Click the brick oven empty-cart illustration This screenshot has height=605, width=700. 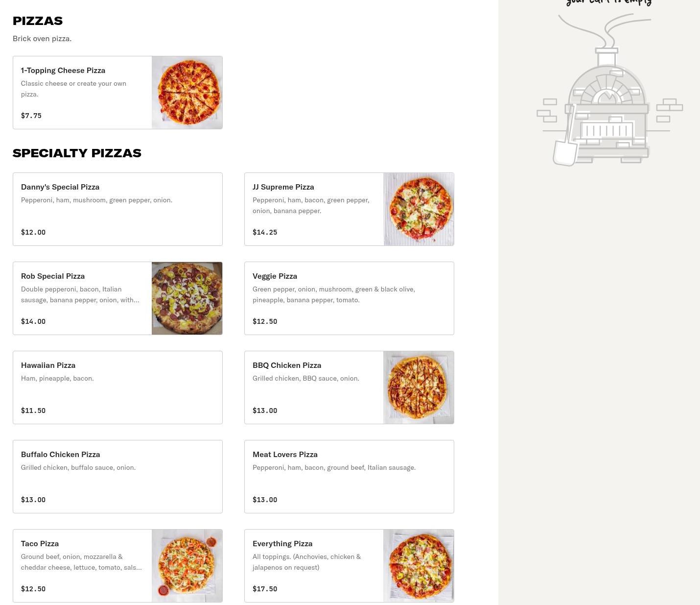pyautogui.click(x=609, y=91)
